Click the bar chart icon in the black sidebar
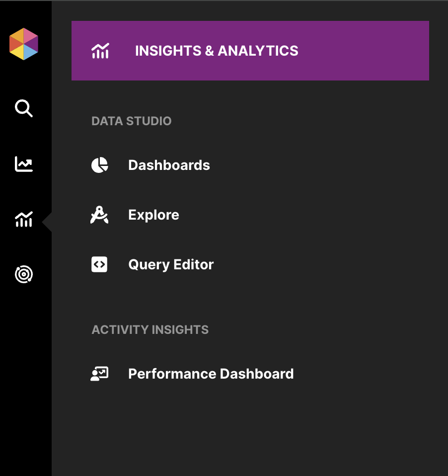The width and height of the screenshot is (448, 476). pos(24,219)
